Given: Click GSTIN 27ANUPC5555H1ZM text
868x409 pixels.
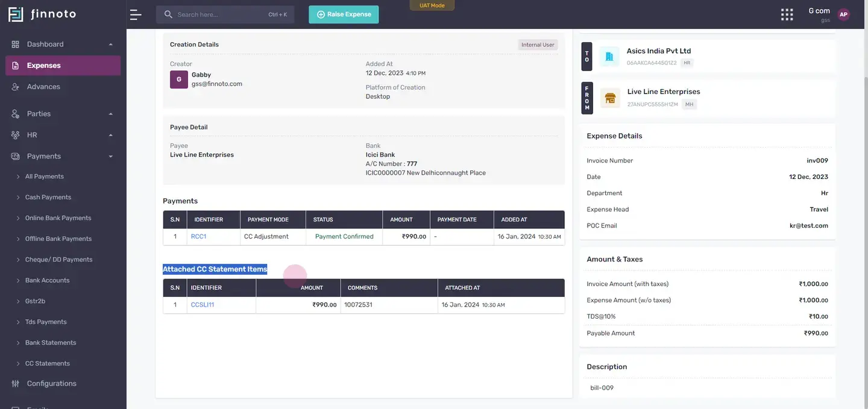Looking at the screenshot, I should click(653, 105).
